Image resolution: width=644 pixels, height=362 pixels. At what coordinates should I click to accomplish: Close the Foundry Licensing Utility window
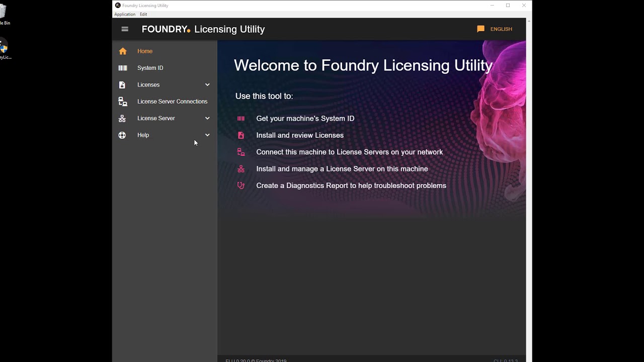point(524,6)
